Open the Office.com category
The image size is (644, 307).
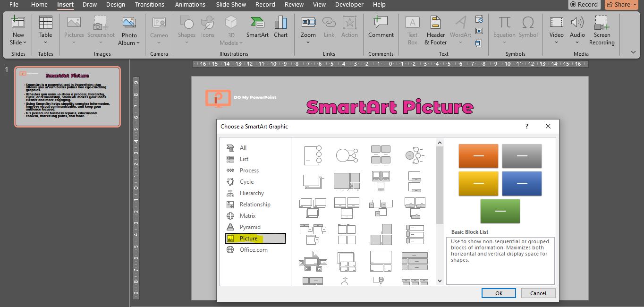coord(254,249)
